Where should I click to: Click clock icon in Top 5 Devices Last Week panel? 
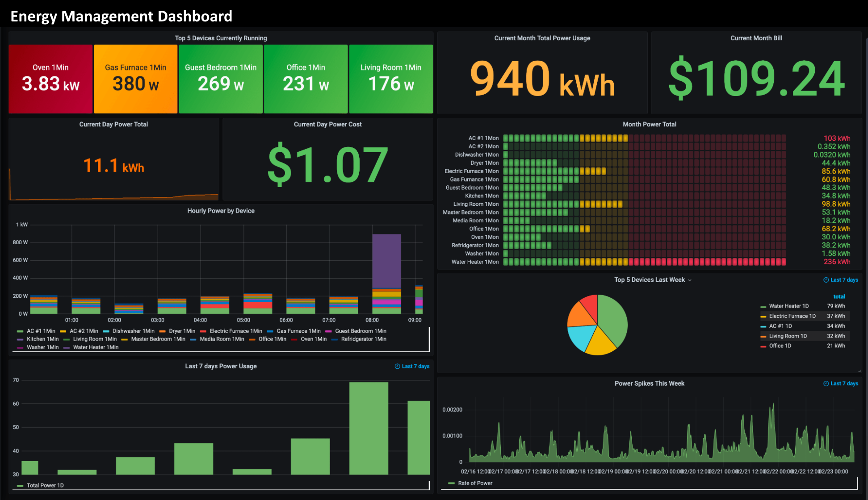click(826, 280)
